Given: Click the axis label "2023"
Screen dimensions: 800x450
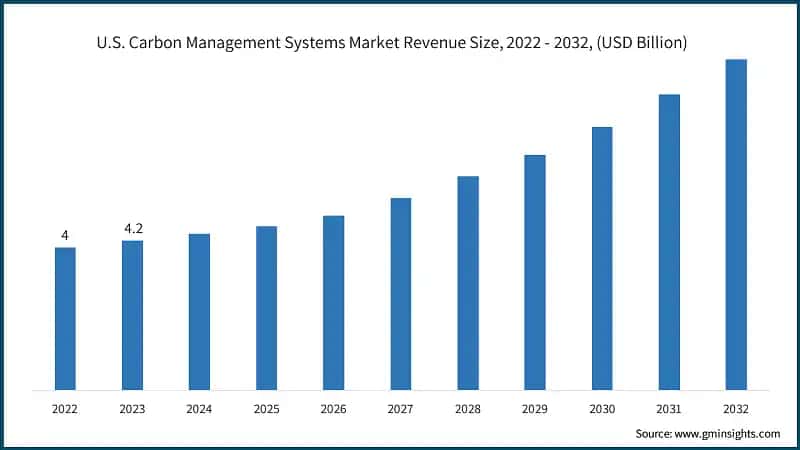Looking at the screenshot, I should click(132, 409).
